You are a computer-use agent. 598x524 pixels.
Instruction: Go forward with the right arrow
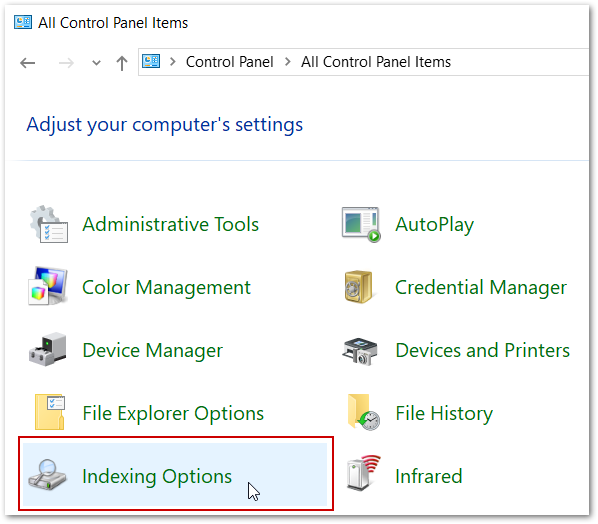click(x=66, y=63)
